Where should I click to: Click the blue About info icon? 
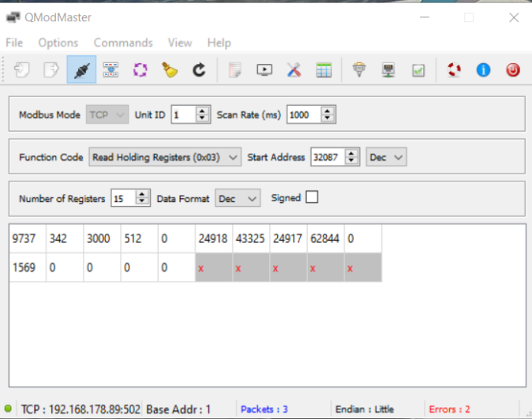[x=483, y=70]
